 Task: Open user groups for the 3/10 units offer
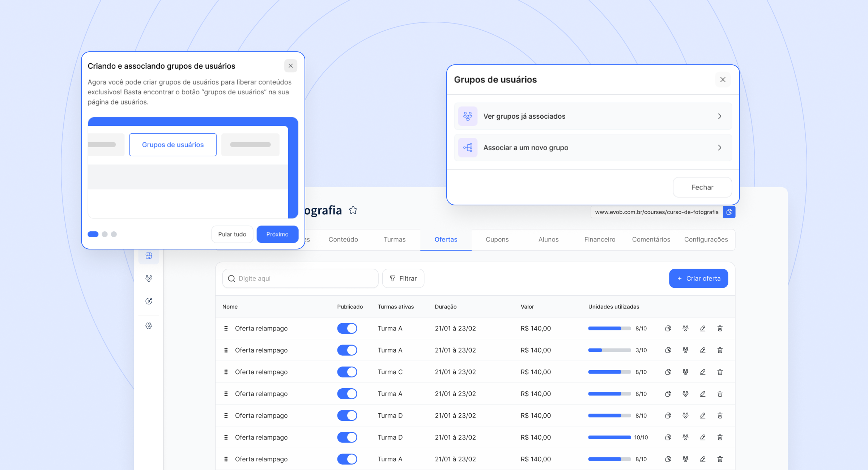click(x=685, y=350)
